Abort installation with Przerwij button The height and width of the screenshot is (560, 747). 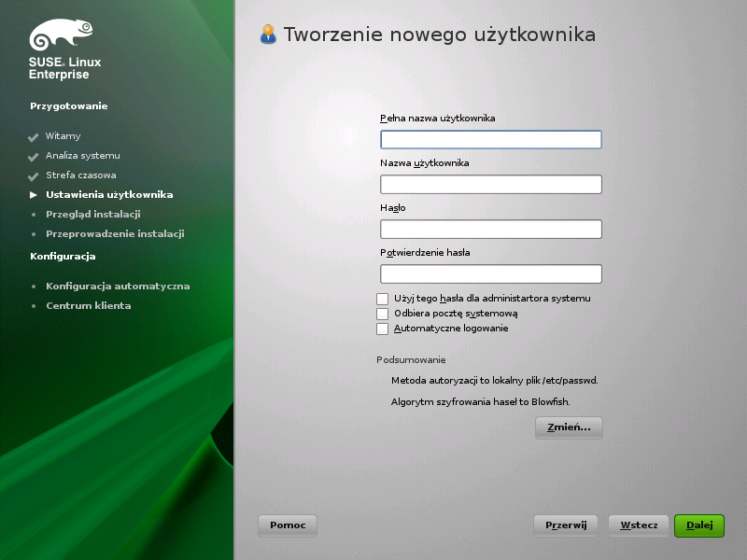[x=566, y=525]
